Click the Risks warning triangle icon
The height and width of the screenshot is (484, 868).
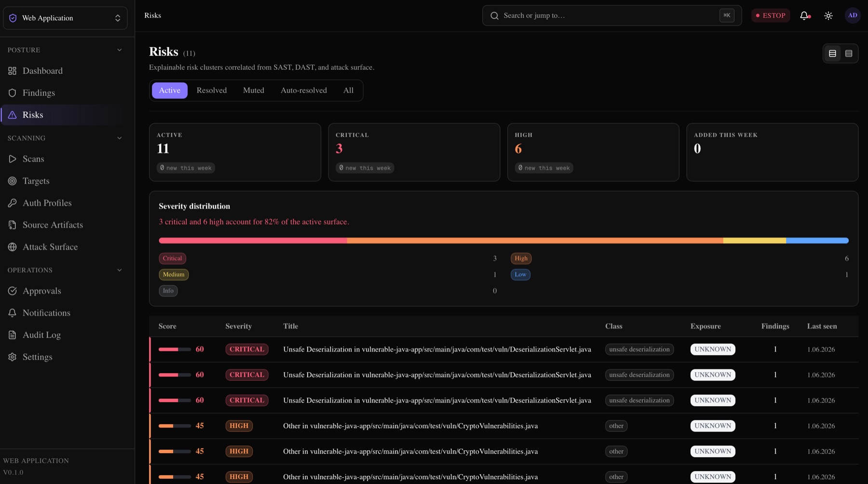click(x=13, y=115)
